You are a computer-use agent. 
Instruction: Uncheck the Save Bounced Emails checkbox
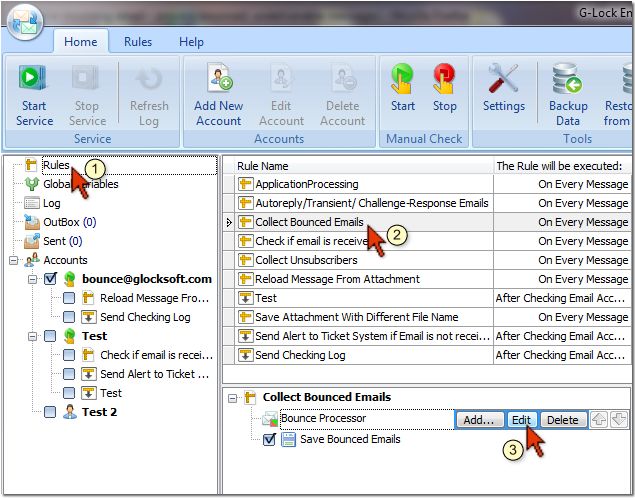[269, 439]
